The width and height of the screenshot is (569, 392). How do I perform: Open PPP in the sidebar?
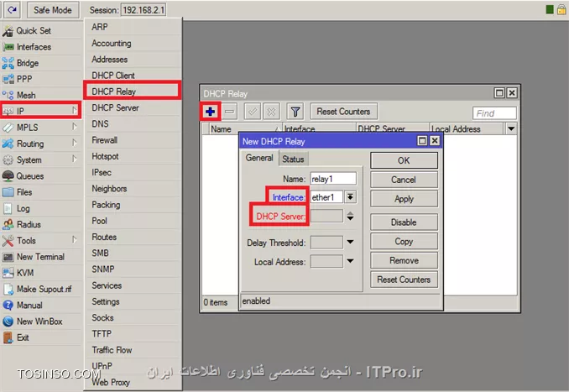(x=40, y=79)
